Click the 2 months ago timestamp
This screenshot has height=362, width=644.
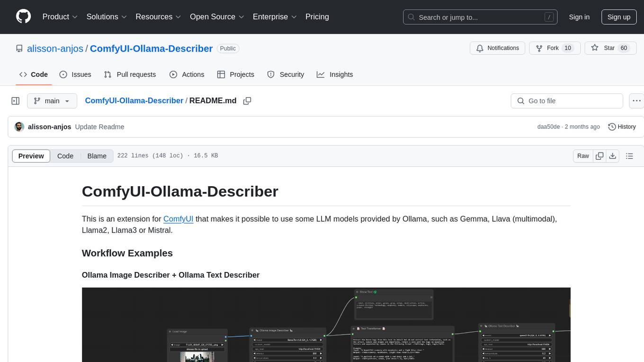pos(582,127)
